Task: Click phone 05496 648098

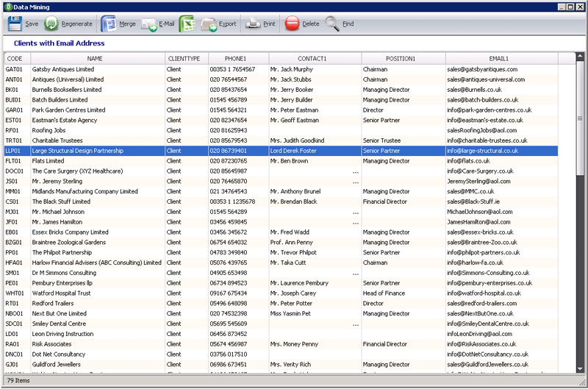Action: pyautogui.click(x=229, y=303)
